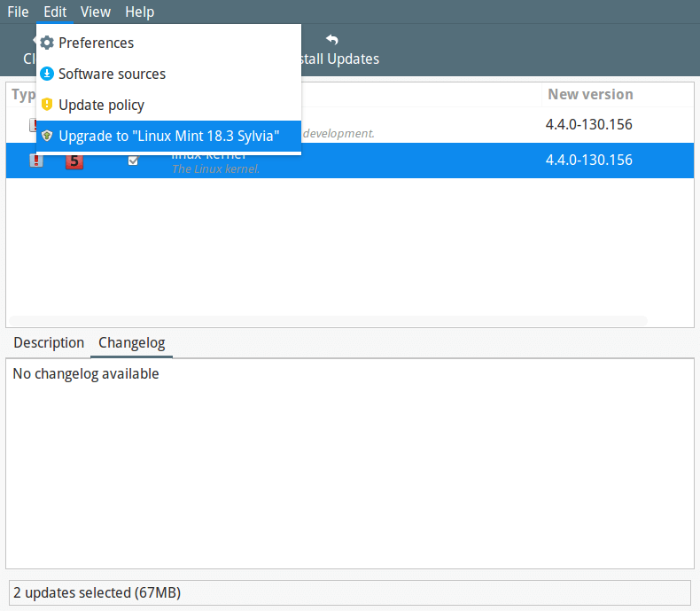Click the status bar showing 2 updates selected

349,592
